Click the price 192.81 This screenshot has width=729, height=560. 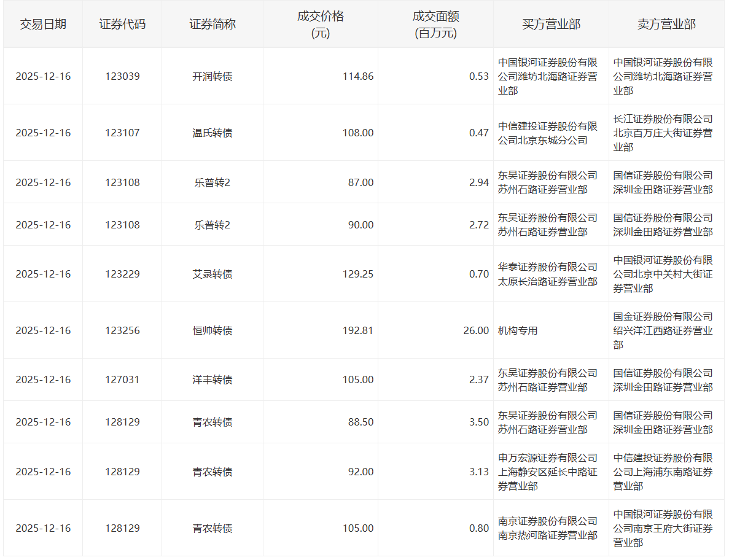point(358,330)
